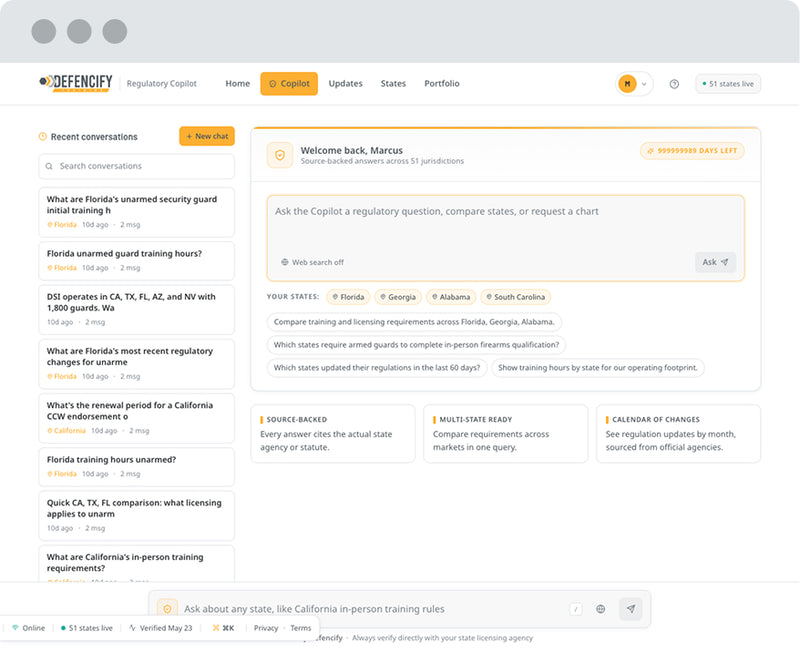Select the Georgia state chip

click(398, 297)
